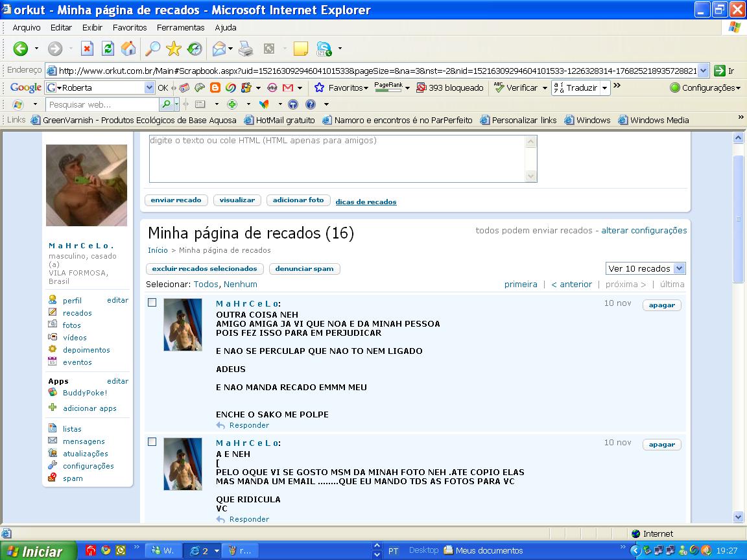Screen dimensions: 747x560
Task: Tick the checkbox for the A E NEH scrap
Action: (152, 442)
